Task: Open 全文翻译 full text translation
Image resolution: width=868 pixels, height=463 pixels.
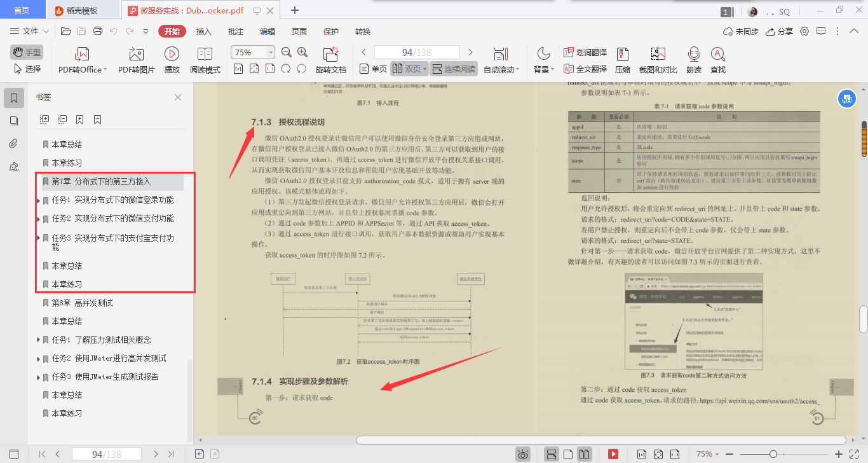Action: click(x=585, y=69)
